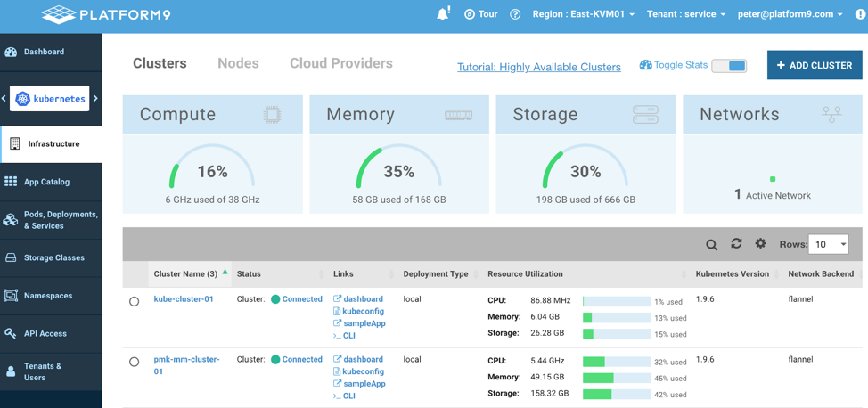Click the ADD CLUSTER button
The width and height of the screenshot is (868, 408).
coord(814,65)
